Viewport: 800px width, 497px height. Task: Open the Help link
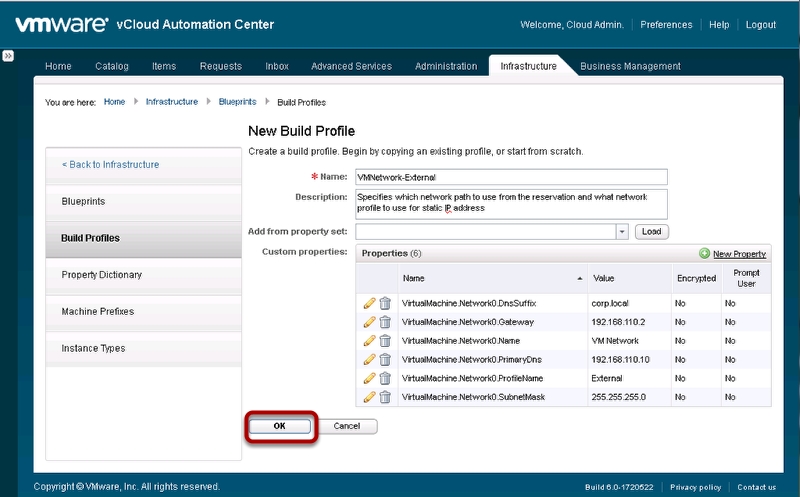[x=719, y=24]
